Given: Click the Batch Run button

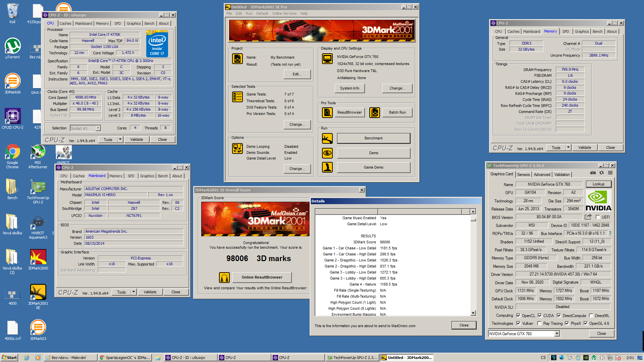Looking at the screenshot, I should click(x=397, y=113).
